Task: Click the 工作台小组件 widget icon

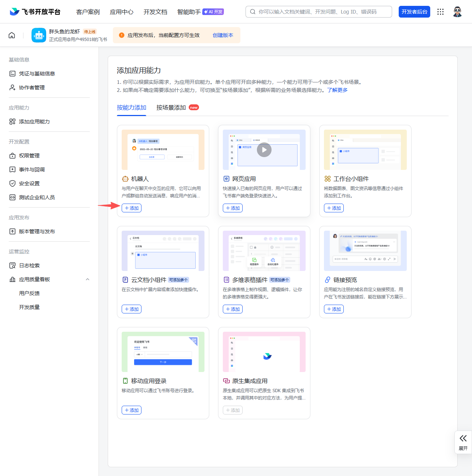Action: tap(328, 179)
